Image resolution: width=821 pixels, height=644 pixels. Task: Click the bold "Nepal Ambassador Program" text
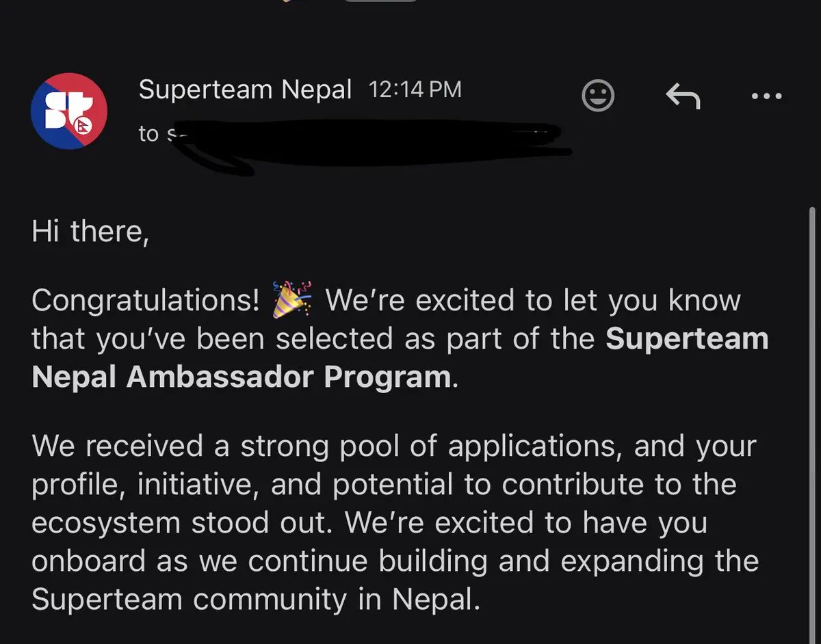pos(241,377)
